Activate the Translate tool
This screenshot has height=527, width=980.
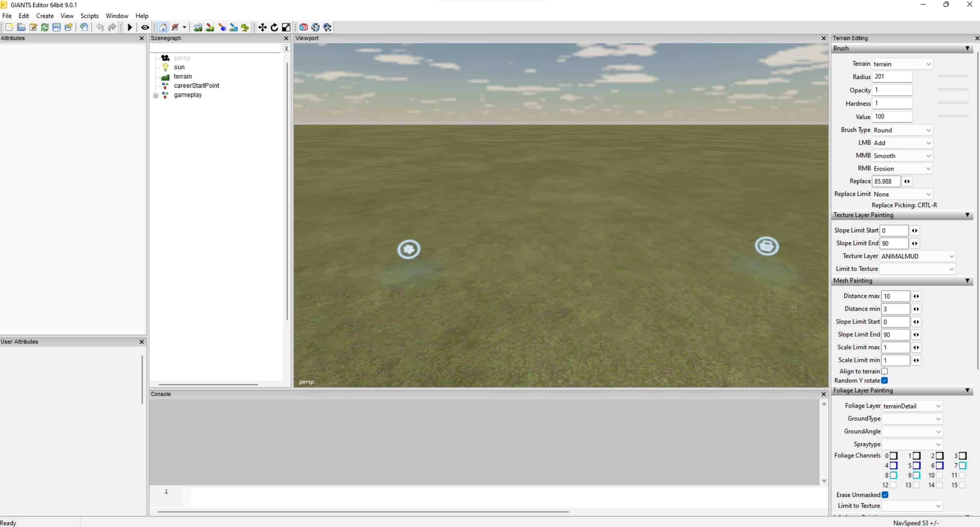click(x=262, y=27)
